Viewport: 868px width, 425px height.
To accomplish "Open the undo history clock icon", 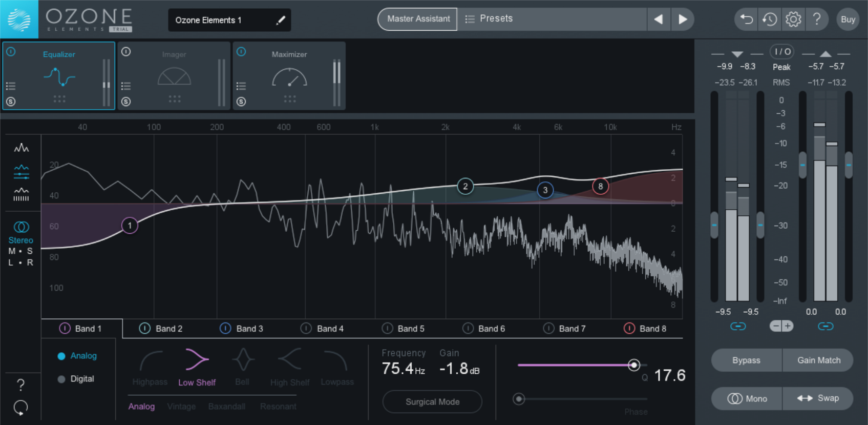I will pos(770,19).
